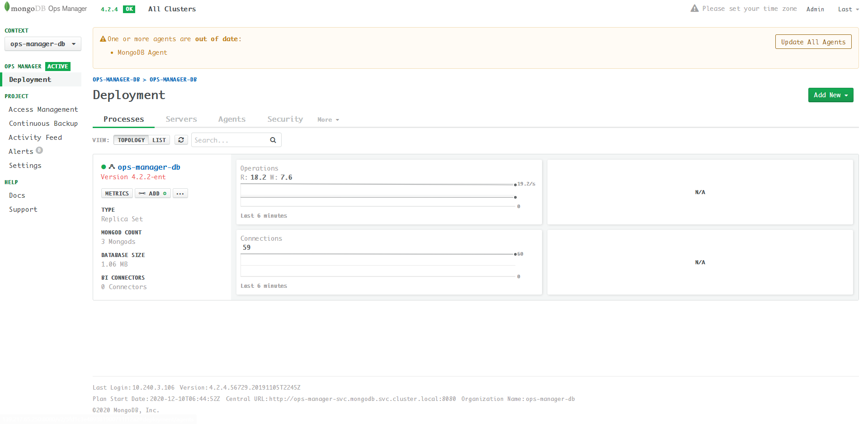This screenshot has height=424, width=868.
Task: Switch to the Servers tab
Action: (x=181, y=119)
